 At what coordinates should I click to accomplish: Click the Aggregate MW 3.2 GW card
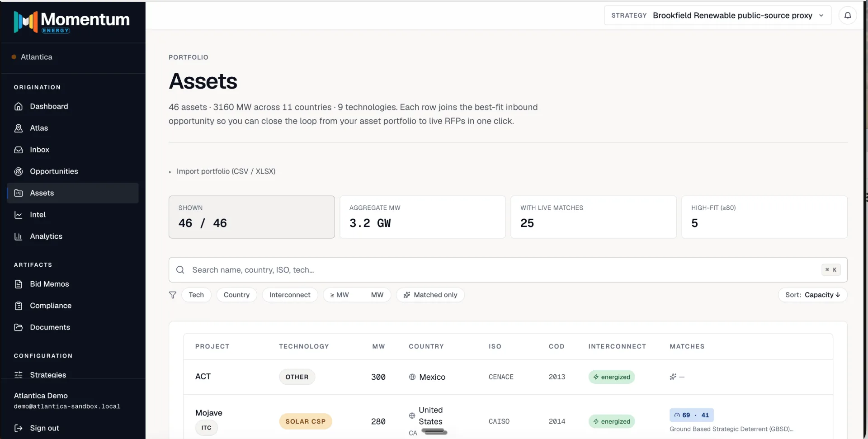(x=423, y=217)
